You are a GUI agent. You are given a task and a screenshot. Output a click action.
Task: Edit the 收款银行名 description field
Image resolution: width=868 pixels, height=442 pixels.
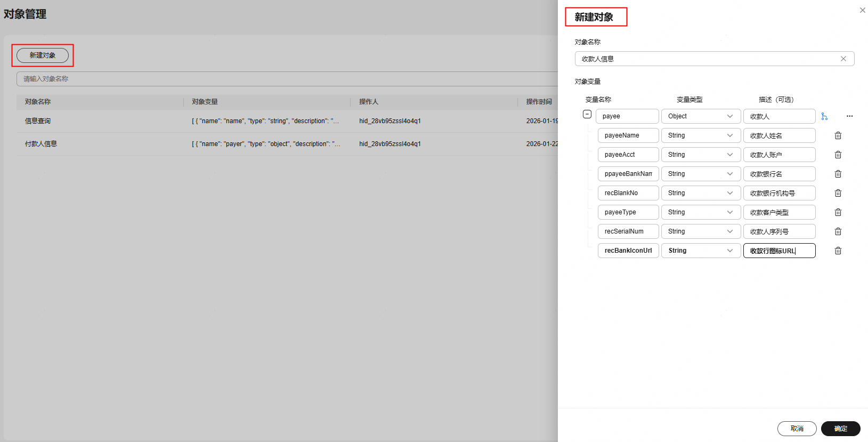tap(780, 174)
